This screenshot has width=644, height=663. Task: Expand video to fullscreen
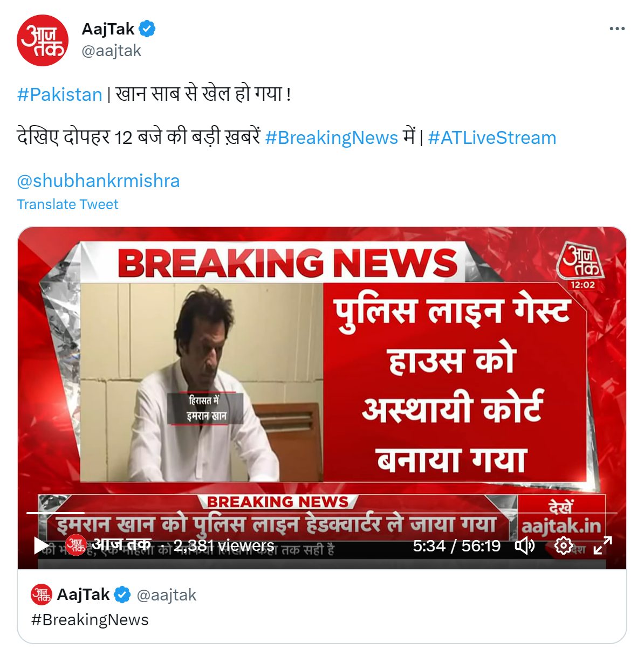click(602, 545)
